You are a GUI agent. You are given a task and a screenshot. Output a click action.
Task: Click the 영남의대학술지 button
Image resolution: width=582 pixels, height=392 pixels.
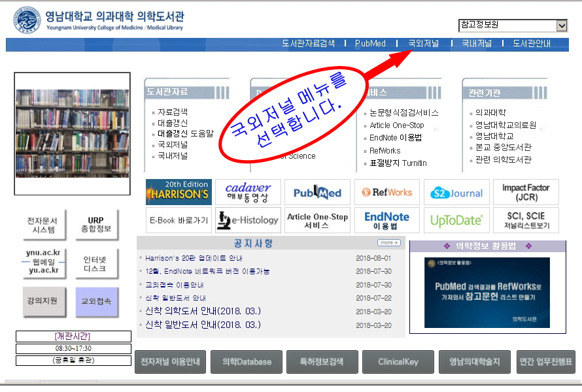coord(474,361)
